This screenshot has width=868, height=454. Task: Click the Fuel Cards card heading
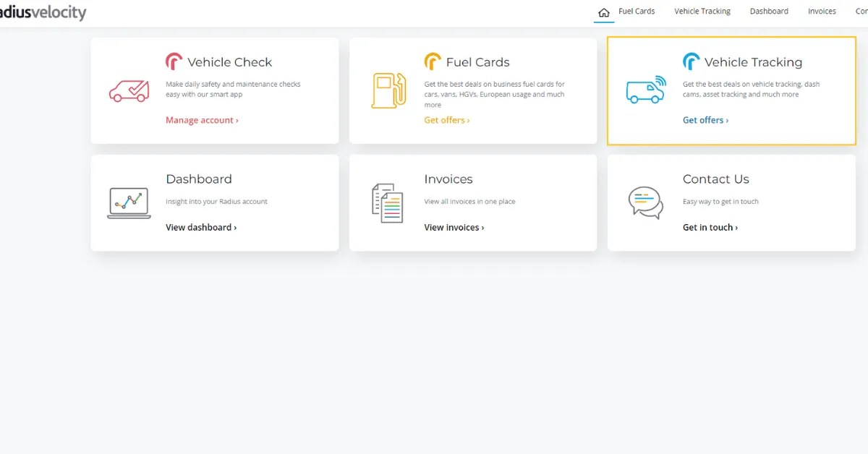click(477, 62)
